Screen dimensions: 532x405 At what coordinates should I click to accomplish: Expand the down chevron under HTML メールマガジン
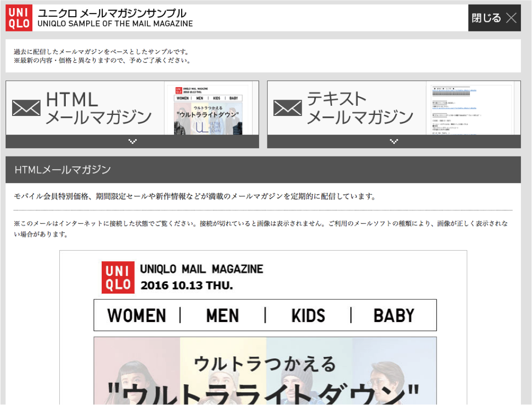point(132,142)
